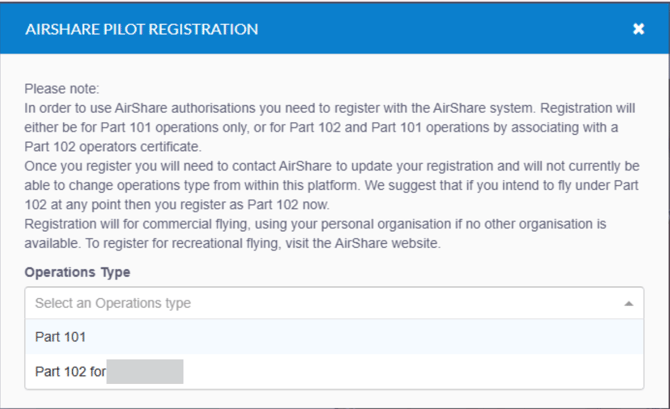Click the Operations Type dropdown arrow
This screenshot has width=670, height=409.
(627, 303)
